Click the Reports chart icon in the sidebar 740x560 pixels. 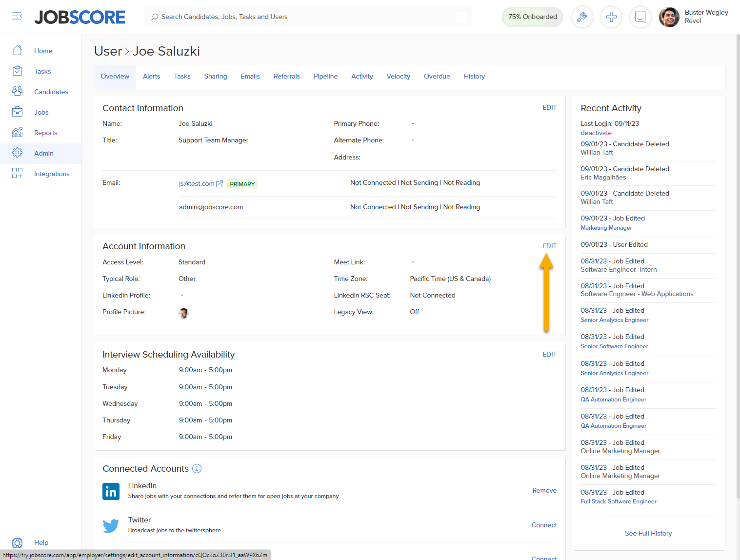coord(17,132)
